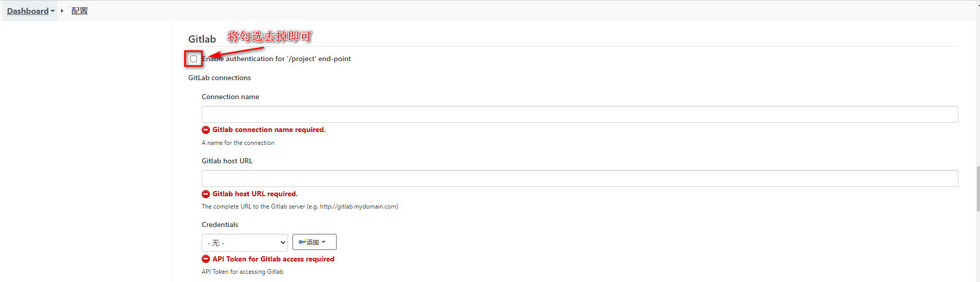Click the Connection name field label
This screenshot has width=980, height=282.
tap(230, 97)
